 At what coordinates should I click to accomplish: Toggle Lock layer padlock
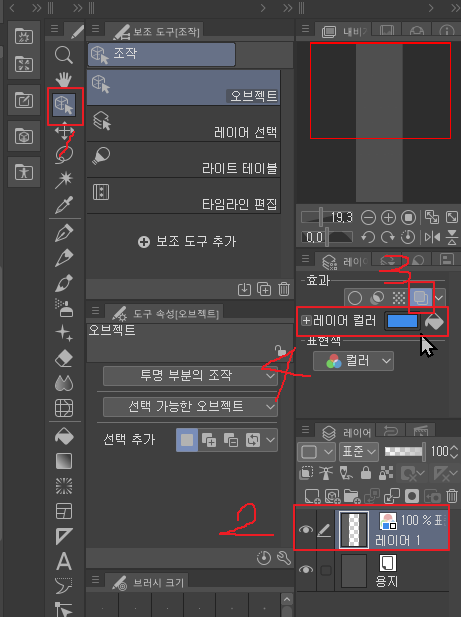[365, 473]
